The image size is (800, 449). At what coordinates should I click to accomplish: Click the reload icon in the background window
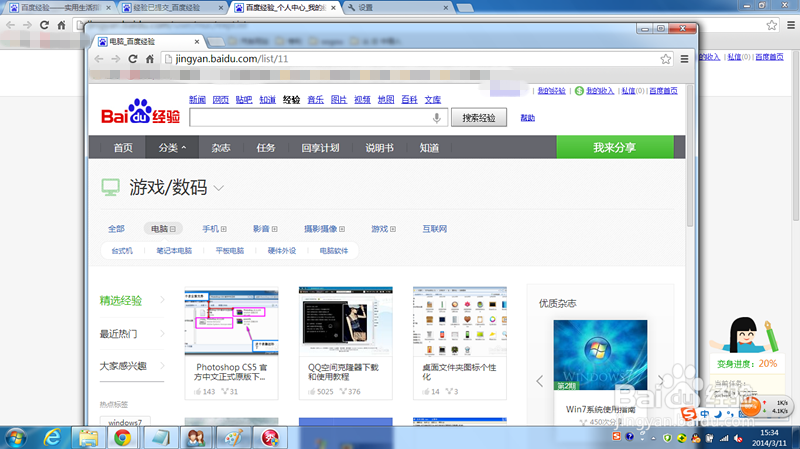click(44, 25)
